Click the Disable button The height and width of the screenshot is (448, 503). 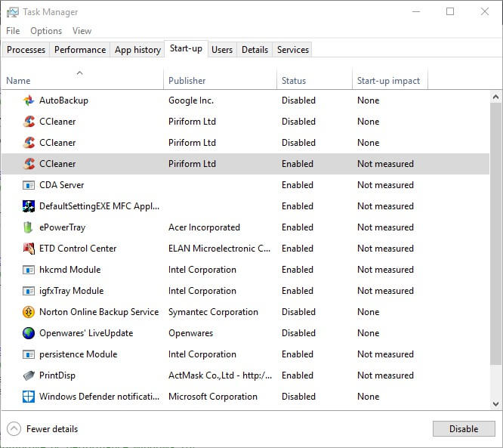(x=464, y=429)
